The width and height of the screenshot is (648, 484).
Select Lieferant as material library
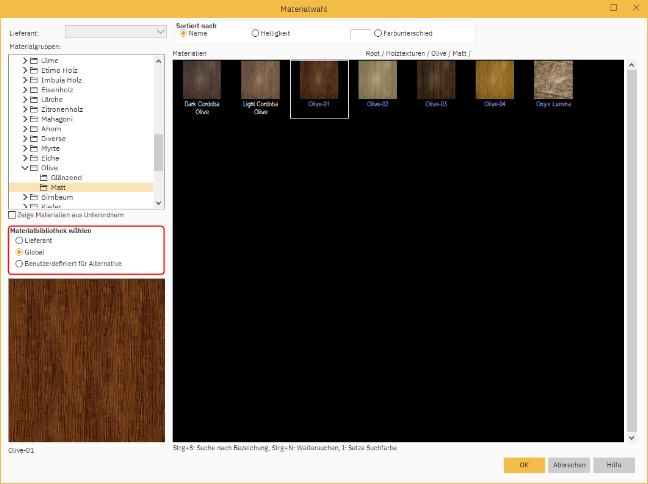tap(19, 241)
